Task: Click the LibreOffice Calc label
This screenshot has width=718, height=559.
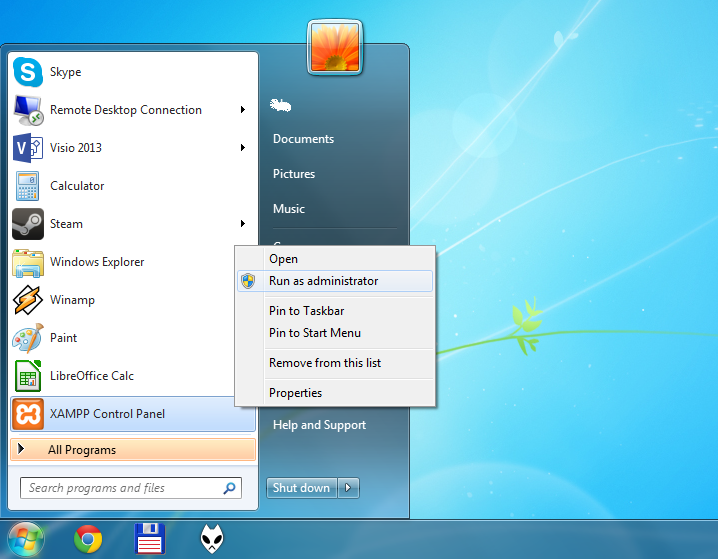Action: click(92, 376)
